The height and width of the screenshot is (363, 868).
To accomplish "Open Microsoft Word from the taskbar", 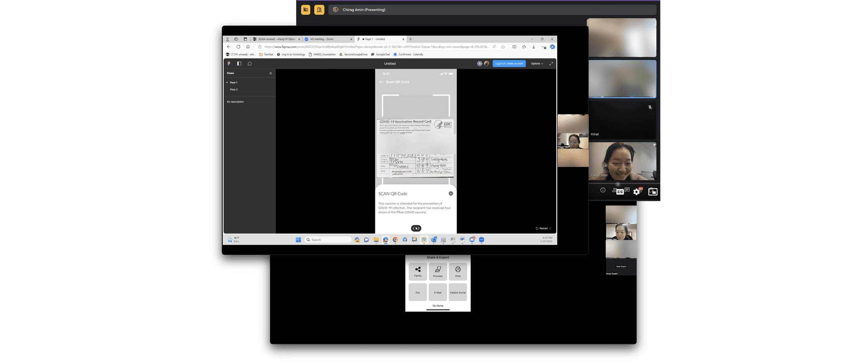I will point(462,240).
